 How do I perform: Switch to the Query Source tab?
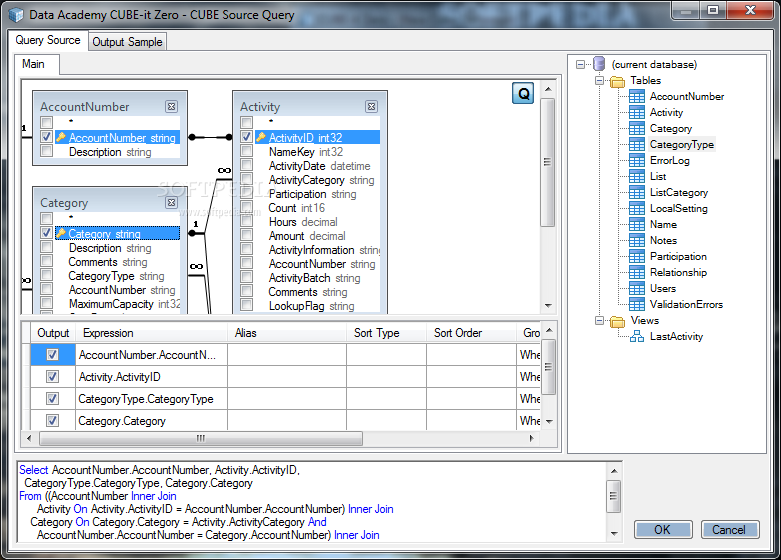point(48,40)
